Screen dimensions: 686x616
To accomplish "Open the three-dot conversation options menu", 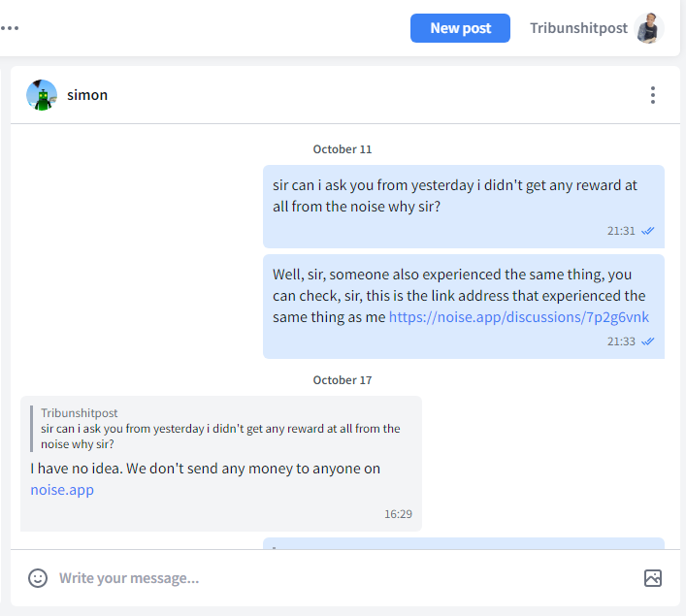I will (652, 95).
